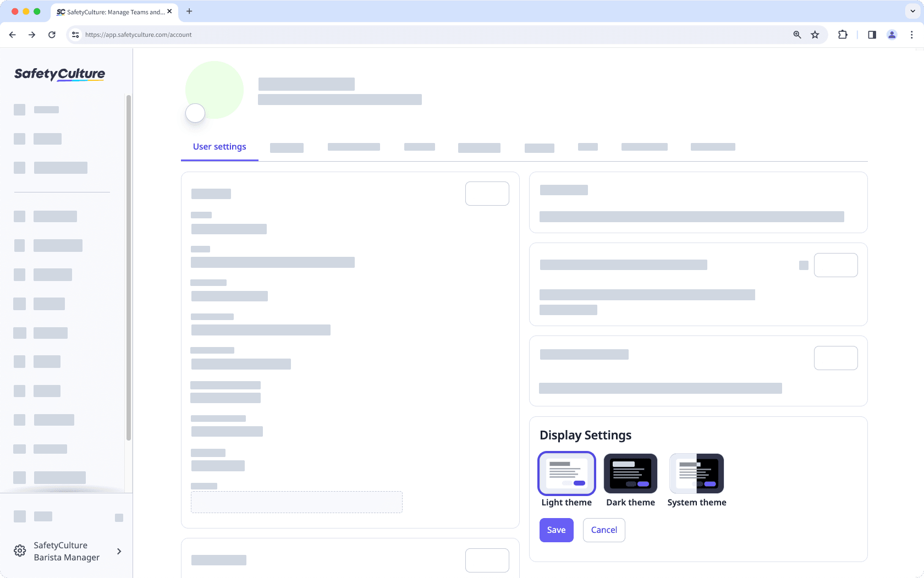Switch to the User settings tab
This screenshot has height=578, width=924.
219,146
